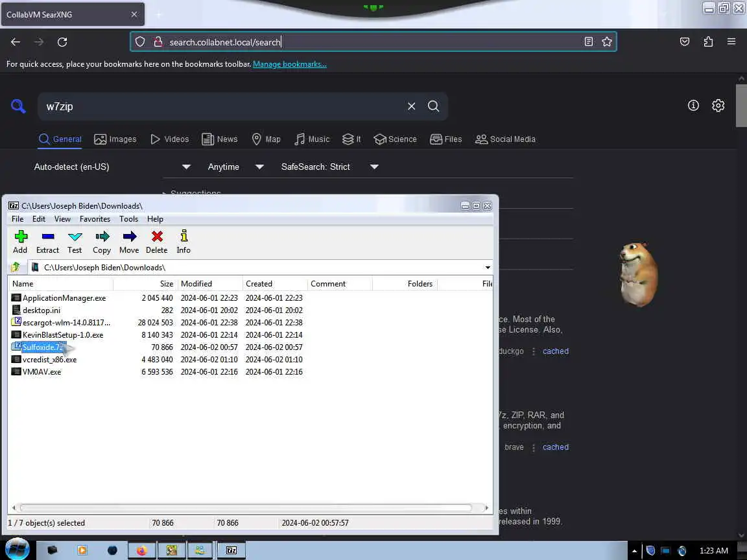Click the Windows Start orb
The width and height of the screenshot is (747, 560).
point(17,550)
